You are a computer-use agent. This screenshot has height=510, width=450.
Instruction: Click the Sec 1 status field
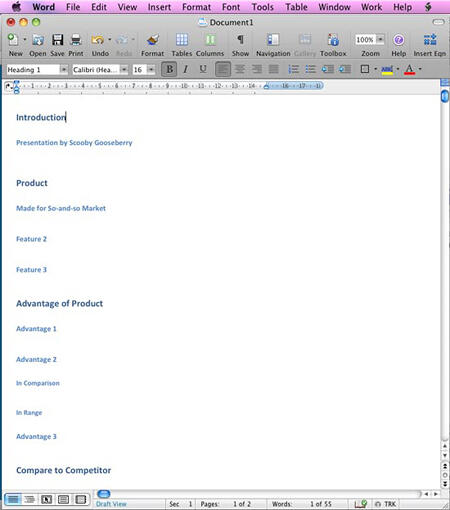pyautogui.click(x=181, y=504)
